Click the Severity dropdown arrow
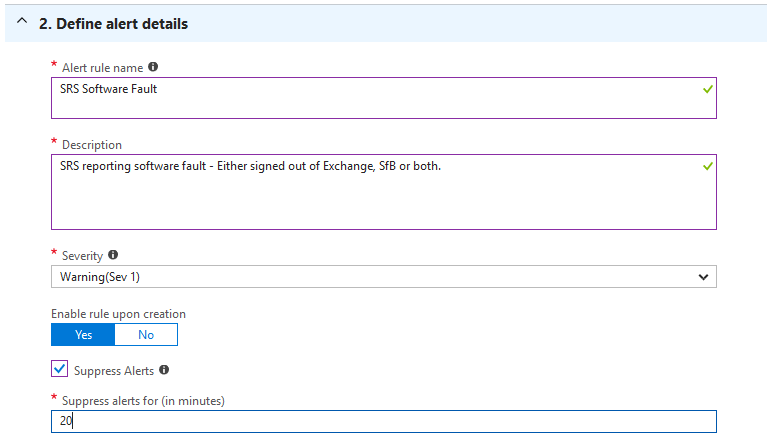Screen dimensions: 767x441 coord(703,277)
